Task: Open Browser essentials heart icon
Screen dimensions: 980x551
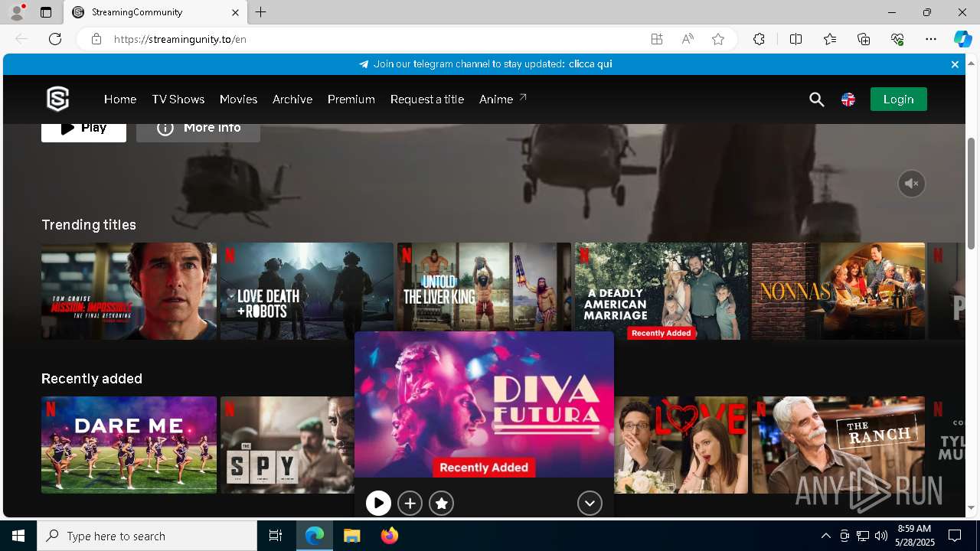Action: coord(897,39)
